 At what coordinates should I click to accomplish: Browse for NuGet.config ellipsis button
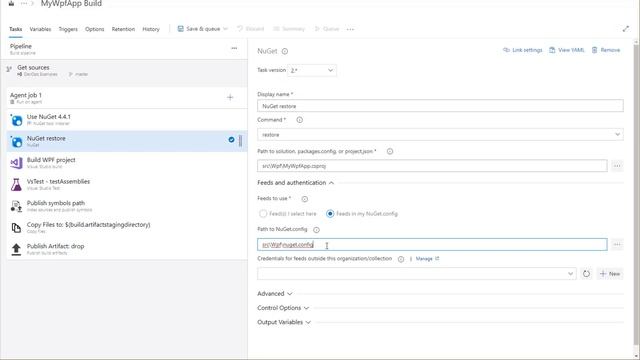(x=617, y=244)
